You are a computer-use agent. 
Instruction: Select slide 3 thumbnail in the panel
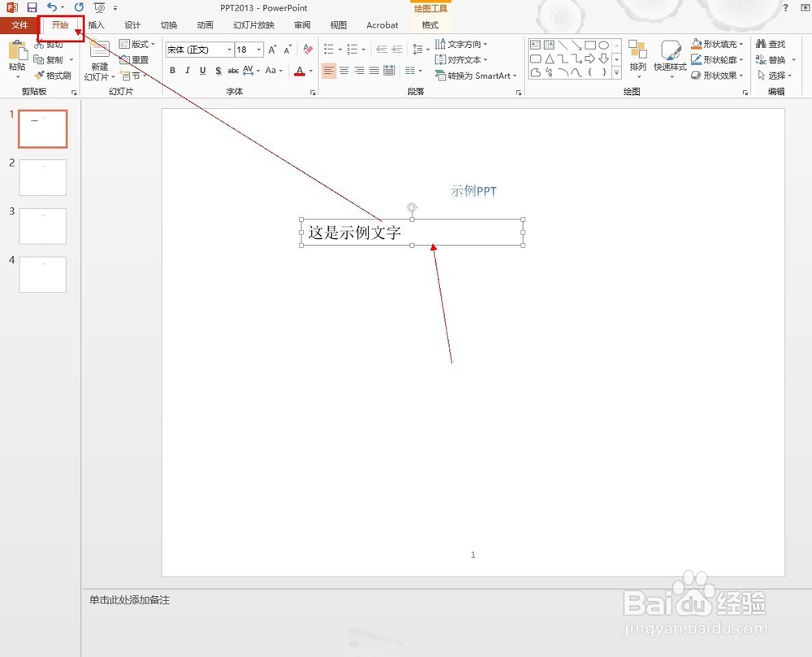click(42, 226)
